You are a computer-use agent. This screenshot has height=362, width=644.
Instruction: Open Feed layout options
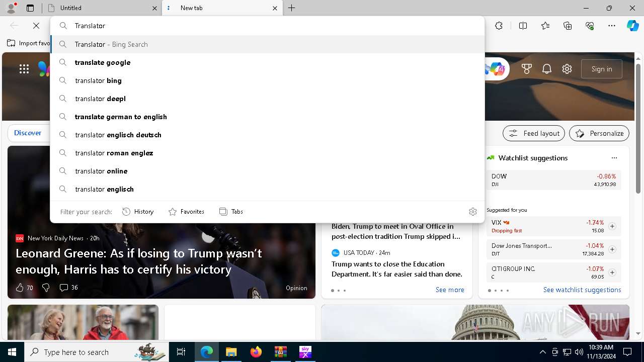point(534,133)
